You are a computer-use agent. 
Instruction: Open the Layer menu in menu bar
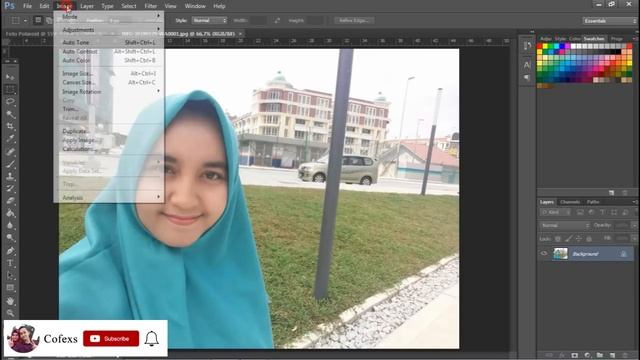tap(87, 6)
